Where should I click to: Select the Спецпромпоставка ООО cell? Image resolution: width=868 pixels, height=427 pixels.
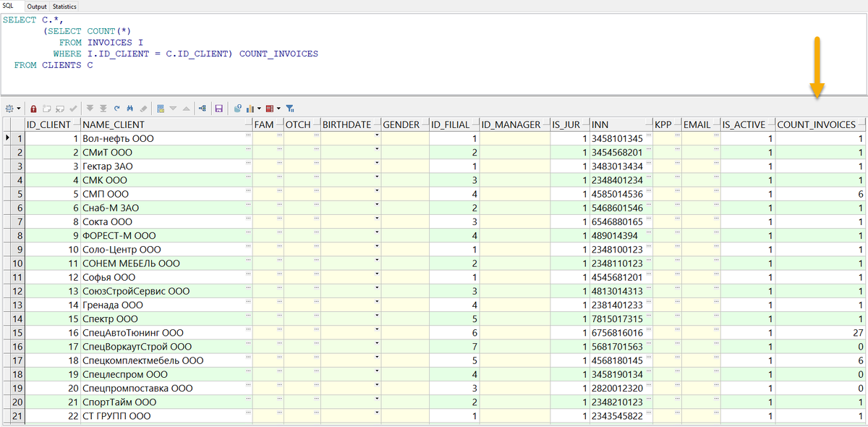pos(167,389)
